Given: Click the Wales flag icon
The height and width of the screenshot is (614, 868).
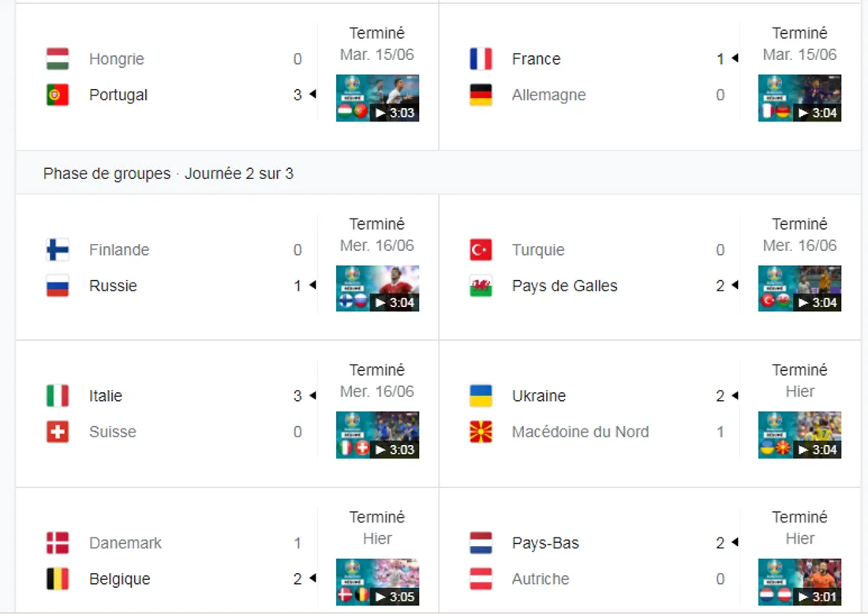Looking at the screenshot, I should [481, 286].
